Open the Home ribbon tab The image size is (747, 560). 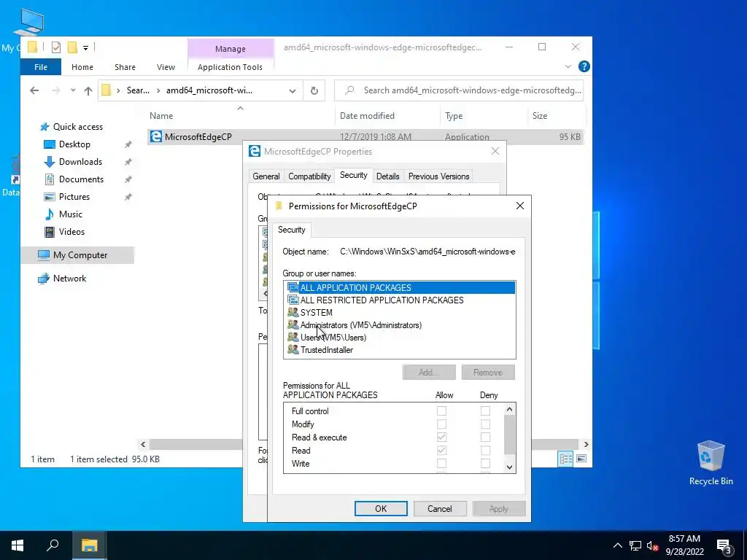coord(82,67)
